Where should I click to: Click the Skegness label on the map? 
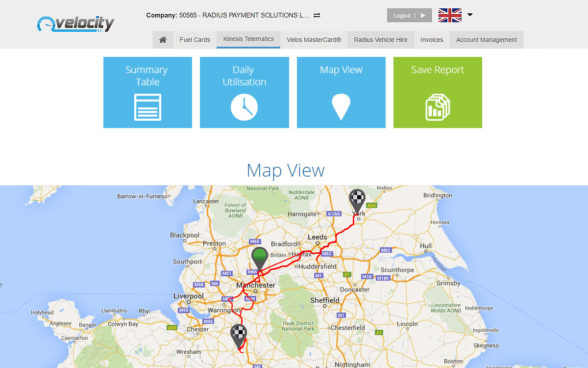click(x=486, y=345)
